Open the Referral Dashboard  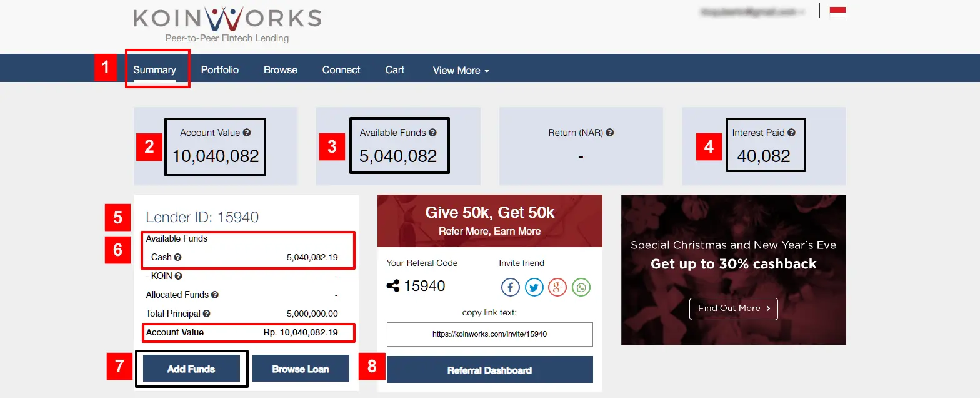[x=489, y=370]
